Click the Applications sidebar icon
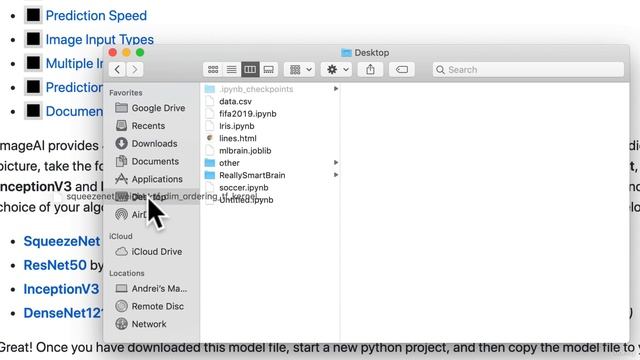Screen dimensions: 640x360 [121, 179]
